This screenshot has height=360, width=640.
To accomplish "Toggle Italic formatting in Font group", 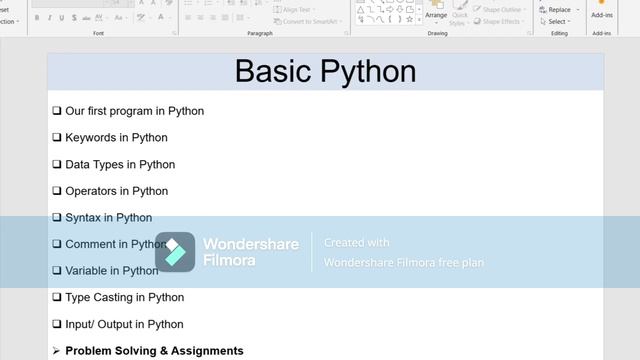I will (49, 18).
